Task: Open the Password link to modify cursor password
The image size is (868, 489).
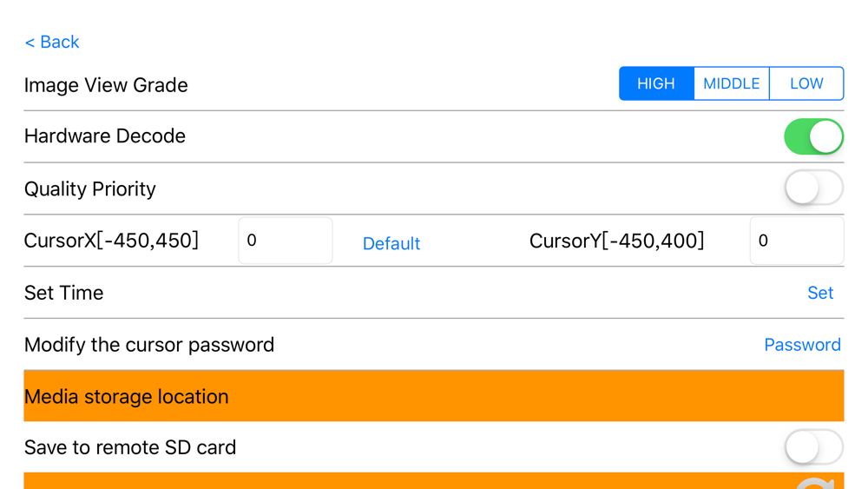Action: pyautogui.click(x=802, y=345)
